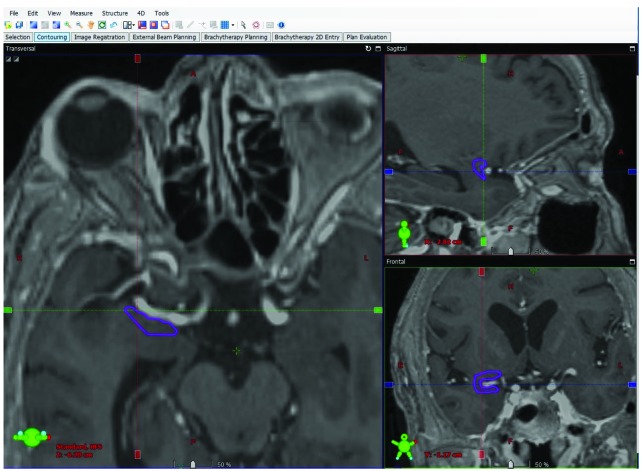Click the blue image icon beside zoom in

pyautogui.click(x=56, y=25)
